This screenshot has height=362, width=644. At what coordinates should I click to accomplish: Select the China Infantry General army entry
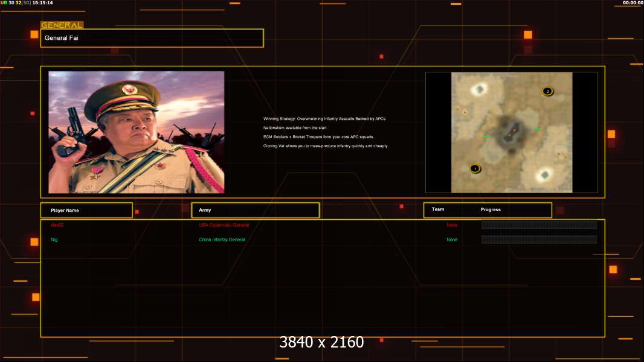[222, 240]
